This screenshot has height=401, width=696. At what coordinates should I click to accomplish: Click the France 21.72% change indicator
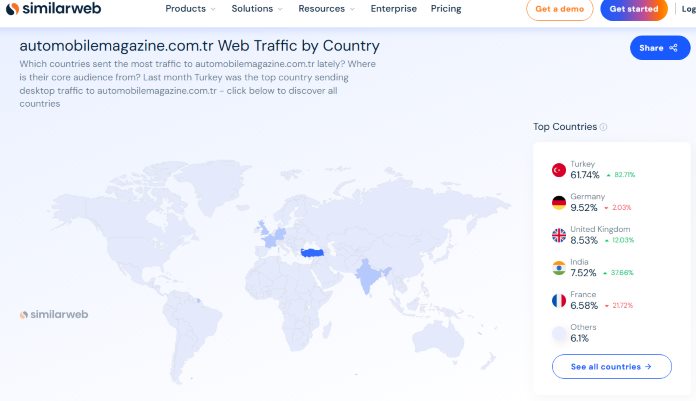coord(618,306)
